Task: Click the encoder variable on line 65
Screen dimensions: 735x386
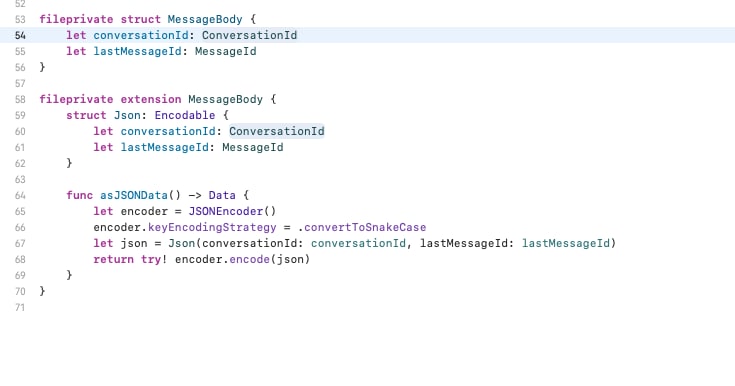Action: tap(144, 211)
